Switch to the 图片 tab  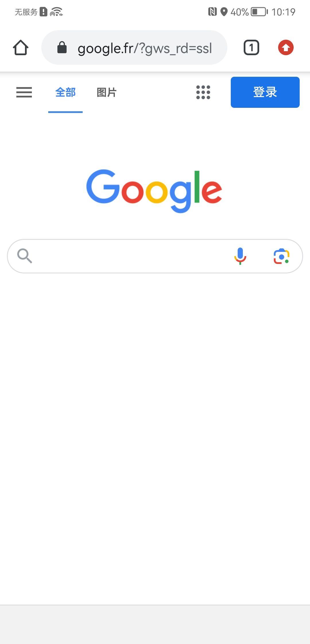[107, 92]
